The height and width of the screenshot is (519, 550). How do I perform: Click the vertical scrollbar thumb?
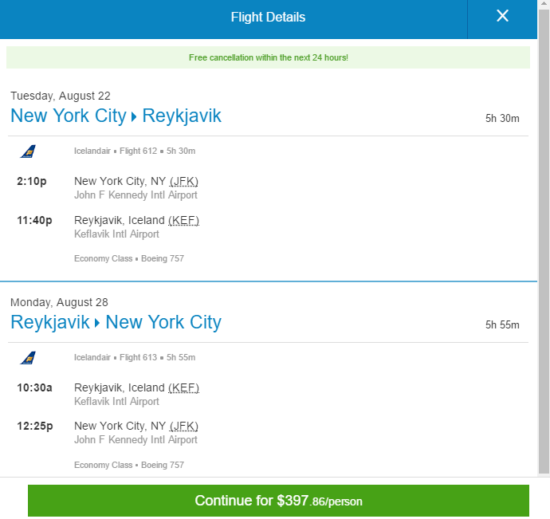[x=544, y=242]
